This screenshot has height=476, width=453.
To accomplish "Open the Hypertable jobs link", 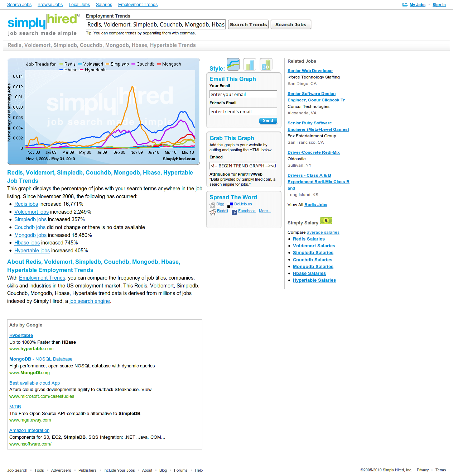I will [32, 251].
